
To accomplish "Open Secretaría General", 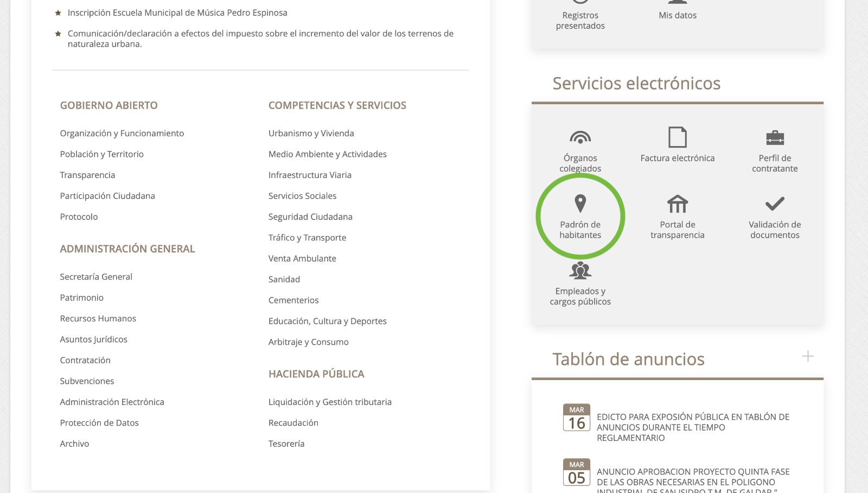I will pos(96,277).
